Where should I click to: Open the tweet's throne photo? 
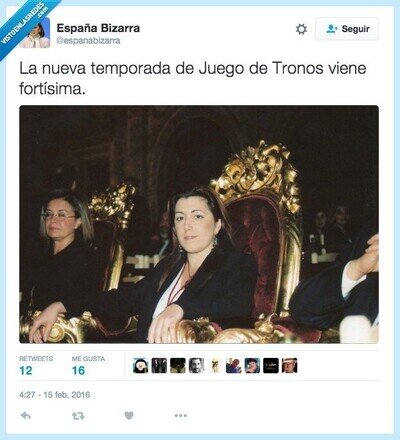pos(199,224)
